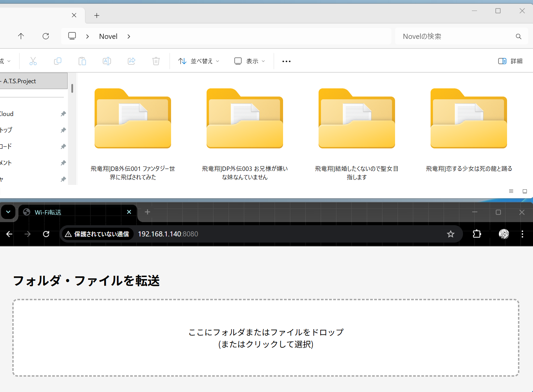
Task: Refresh the Novel folder view
Action: [x=45, y=36]
